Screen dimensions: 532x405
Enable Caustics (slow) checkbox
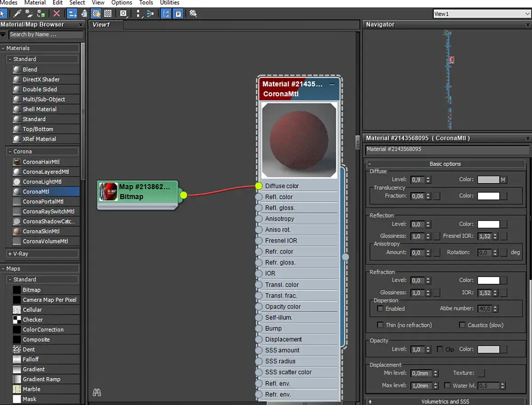click(x=462, y=325)
